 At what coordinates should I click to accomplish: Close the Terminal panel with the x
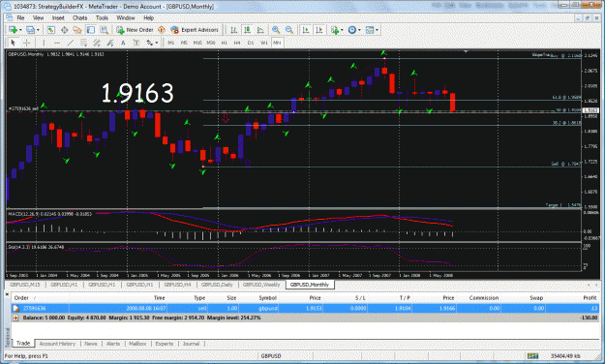pos(7,294)
